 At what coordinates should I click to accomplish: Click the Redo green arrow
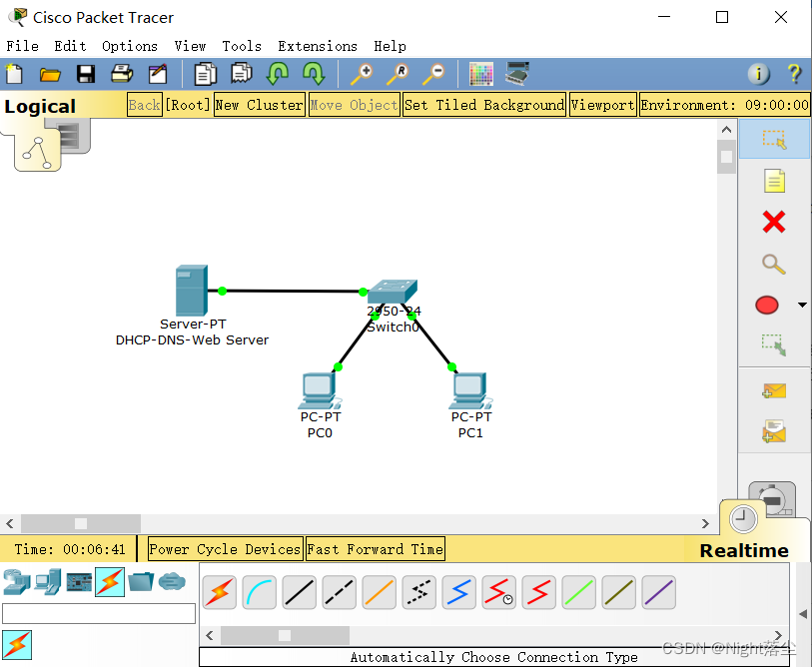point(314,74)
